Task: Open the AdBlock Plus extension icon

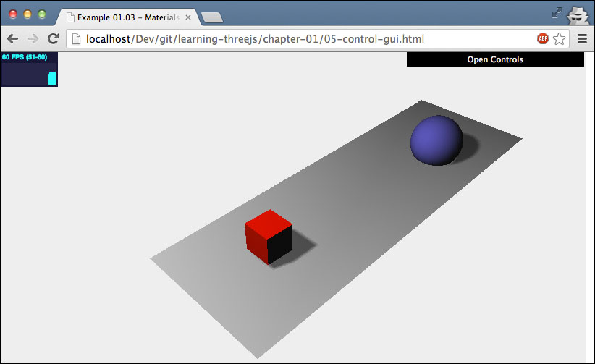Action: coord(543,38)
